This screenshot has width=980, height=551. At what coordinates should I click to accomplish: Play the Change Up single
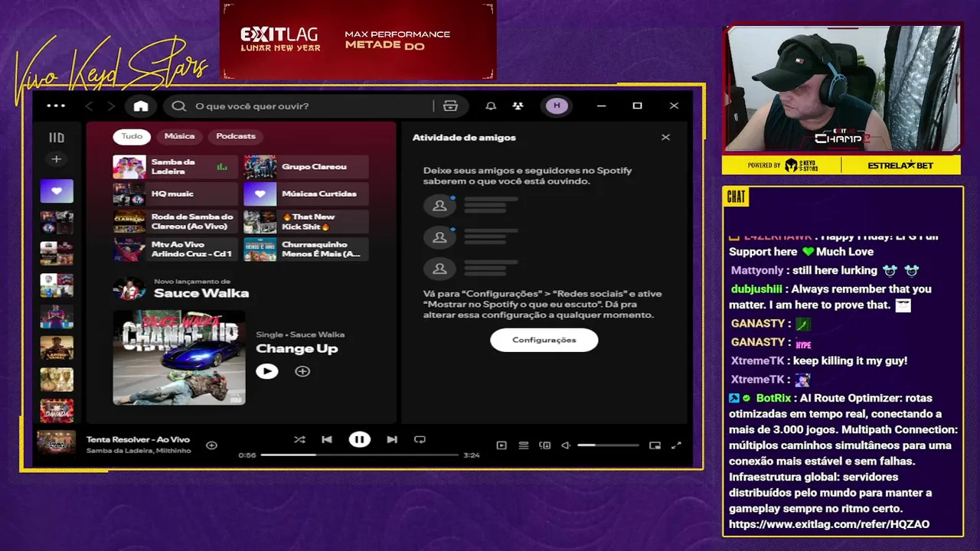pyautogui.click(x=266, y=371)
